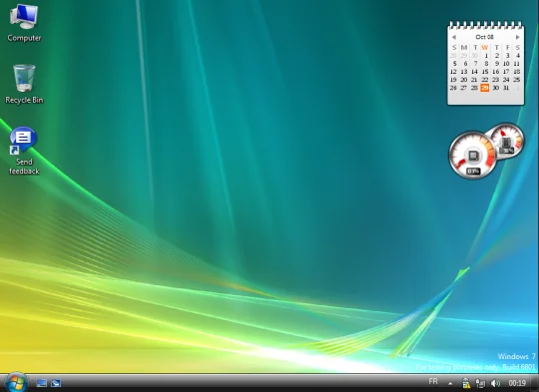This screenshot has height=392, width=539.
Task: Open the FR language bar selector
Action: (433, 381)
